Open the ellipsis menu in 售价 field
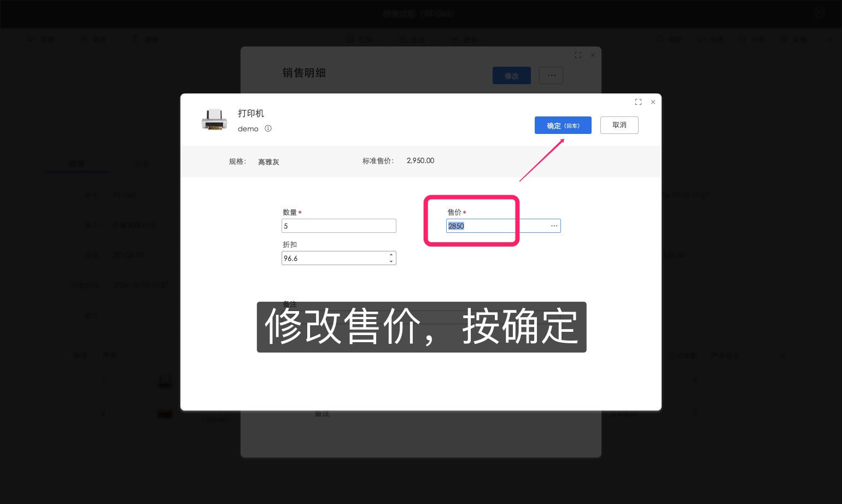 pyautogui.click(x=554, y=226)
